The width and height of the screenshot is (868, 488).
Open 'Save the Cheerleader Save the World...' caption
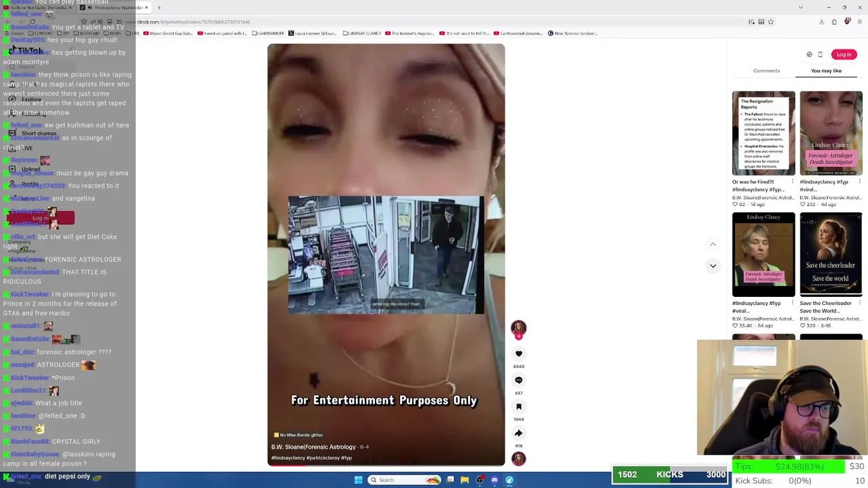826,307
